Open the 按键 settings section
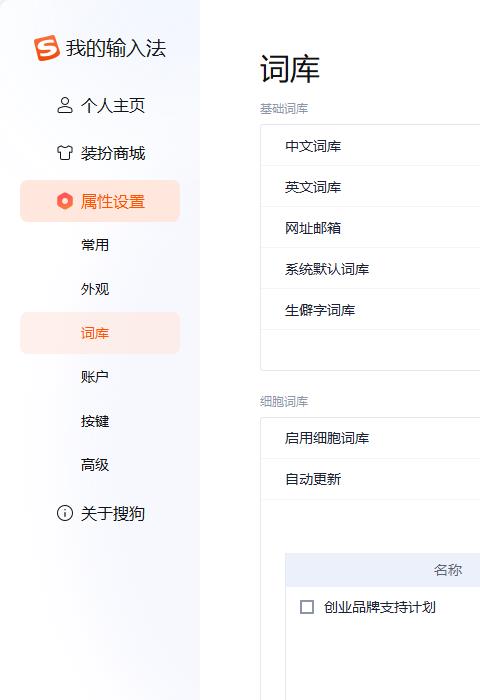The width and height of the screenshot is (480, 700). [95, 421]
